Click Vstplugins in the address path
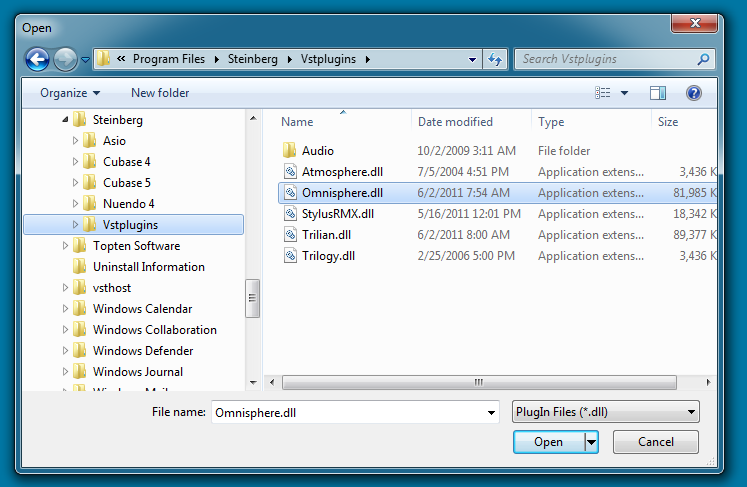 point(328,59)
